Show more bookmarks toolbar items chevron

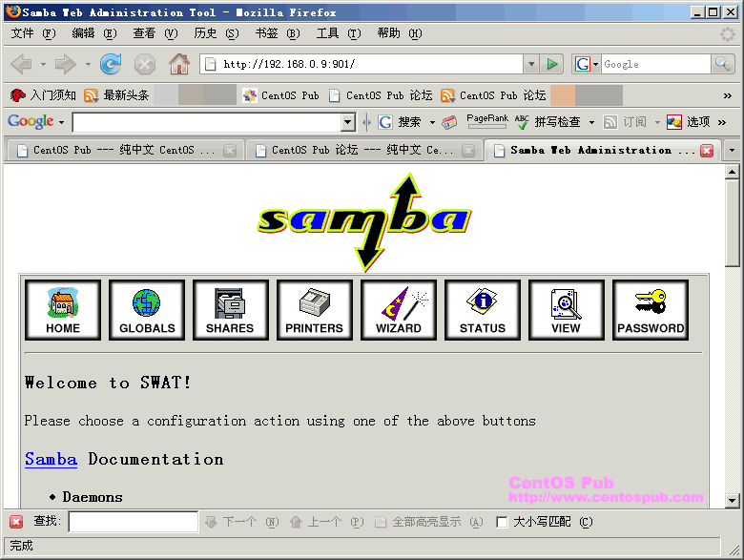pyautogui.click(x=728, y=95)
